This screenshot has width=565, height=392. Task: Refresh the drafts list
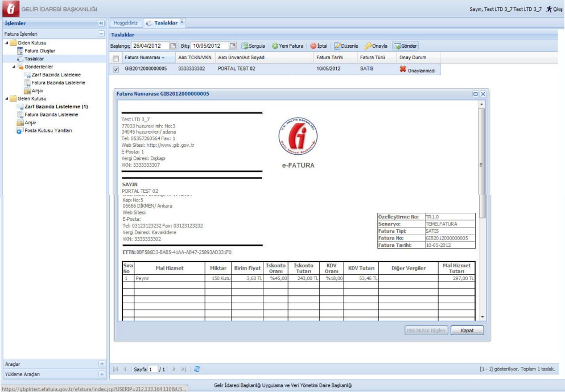point(197,369)
